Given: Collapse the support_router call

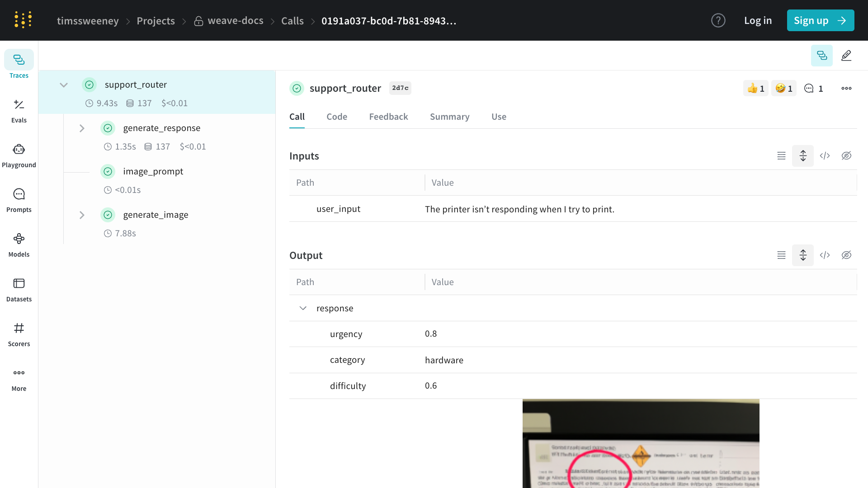Looking at the screenshot, I should click(x=64, y=84).
